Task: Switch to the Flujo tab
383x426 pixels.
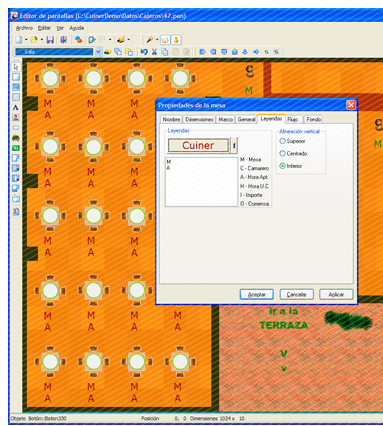Action: click(x=293, y=119)
